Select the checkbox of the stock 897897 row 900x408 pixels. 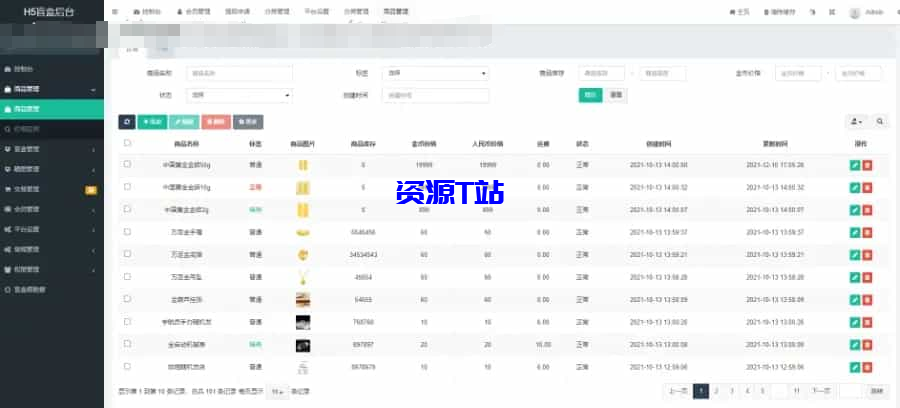coord(127,343)
